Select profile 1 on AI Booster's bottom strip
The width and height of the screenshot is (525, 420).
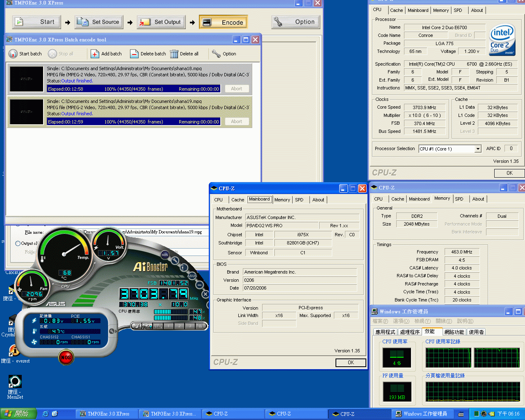168,326
